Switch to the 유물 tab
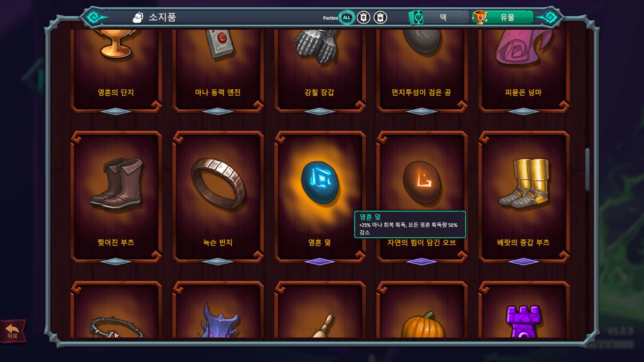 tap(503, 17)
